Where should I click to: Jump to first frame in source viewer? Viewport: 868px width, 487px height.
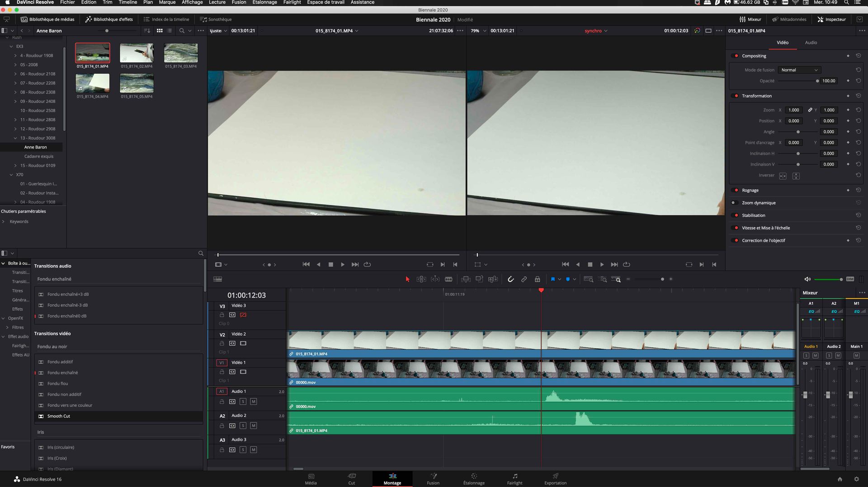click(306, 264)
